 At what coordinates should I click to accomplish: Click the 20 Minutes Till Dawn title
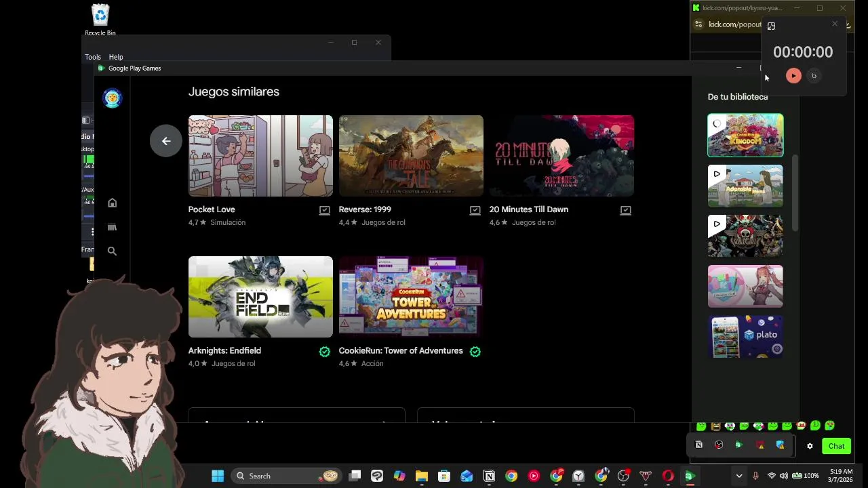529,209
